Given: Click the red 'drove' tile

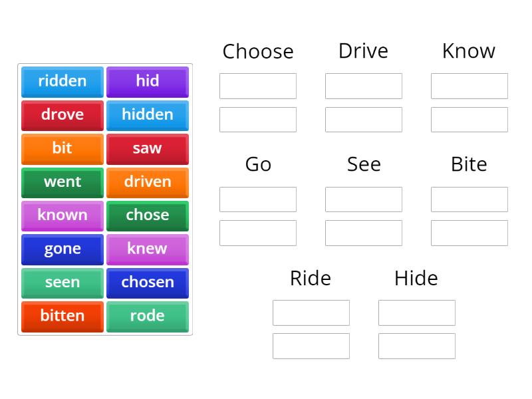Looking at the screenshot, I should [x=62, y=115].
